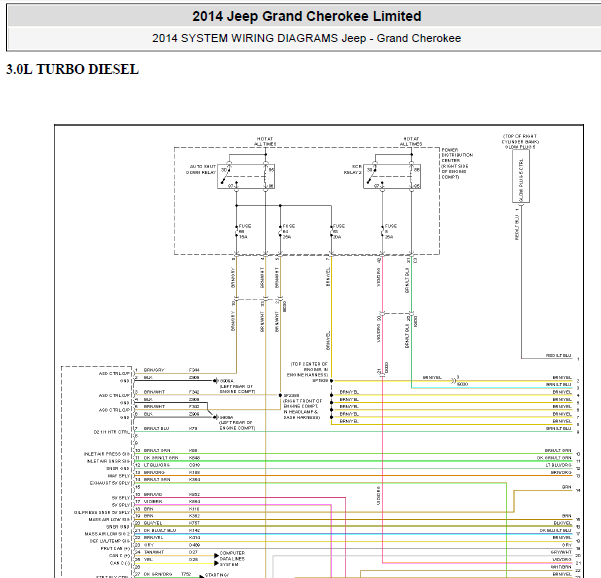Click the 'DEF LVL/TEMP SIG' pin label
Image resolution: width=601 pixels, height=578 pixels.
pyautogui.click(x=110, y=541)
